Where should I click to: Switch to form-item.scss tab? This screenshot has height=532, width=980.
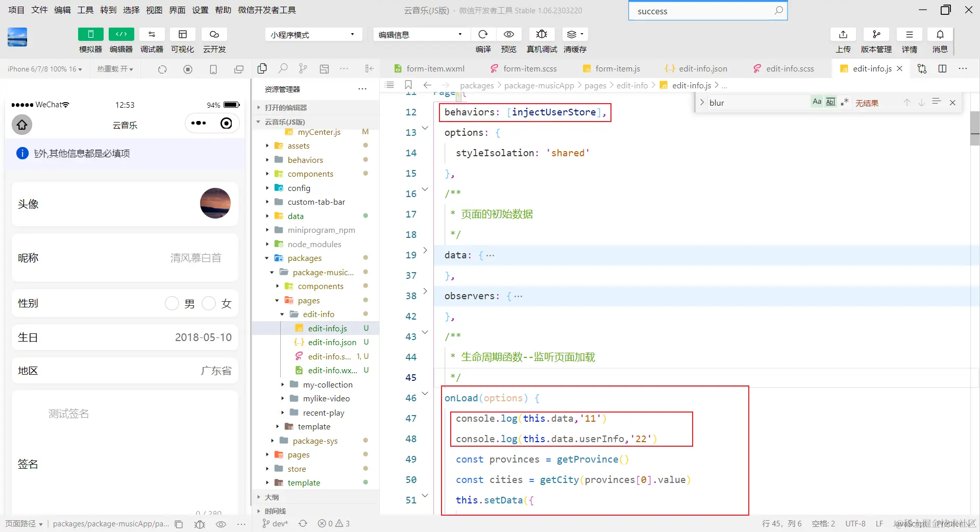[x=524, y=68]
